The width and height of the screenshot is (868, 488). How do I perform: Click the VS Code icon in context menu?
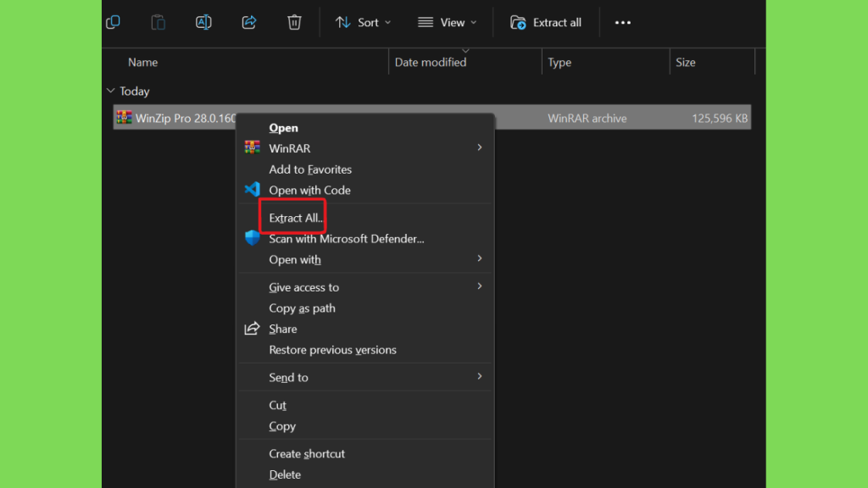[253, 189]
